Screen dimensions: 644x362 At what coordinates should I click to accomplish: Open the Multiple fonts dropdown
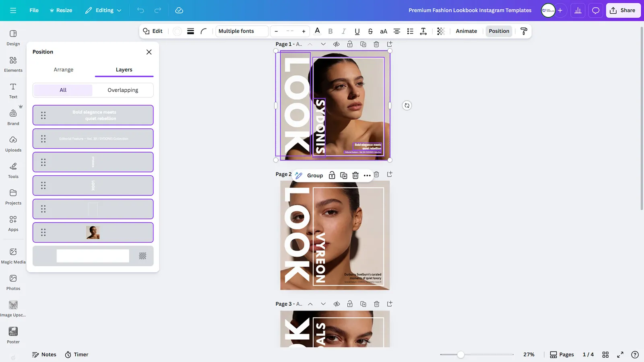(242, 31)
